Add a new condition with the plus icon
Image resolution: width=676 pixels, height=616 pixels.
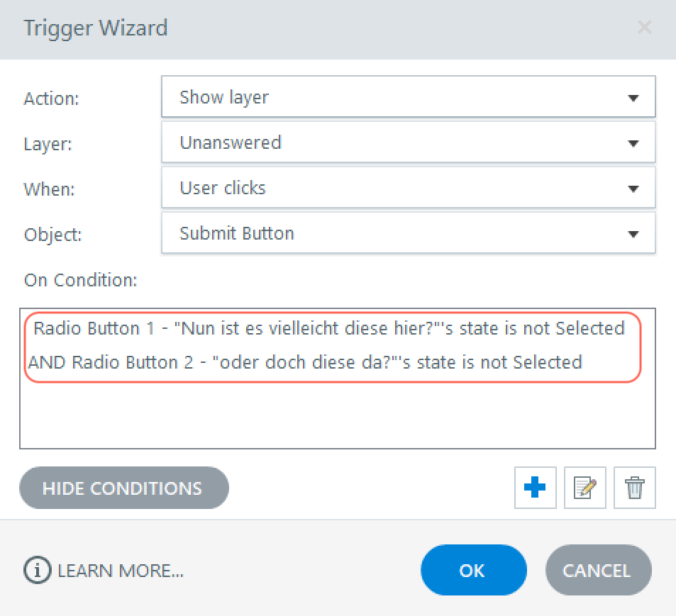coord(535,488)
